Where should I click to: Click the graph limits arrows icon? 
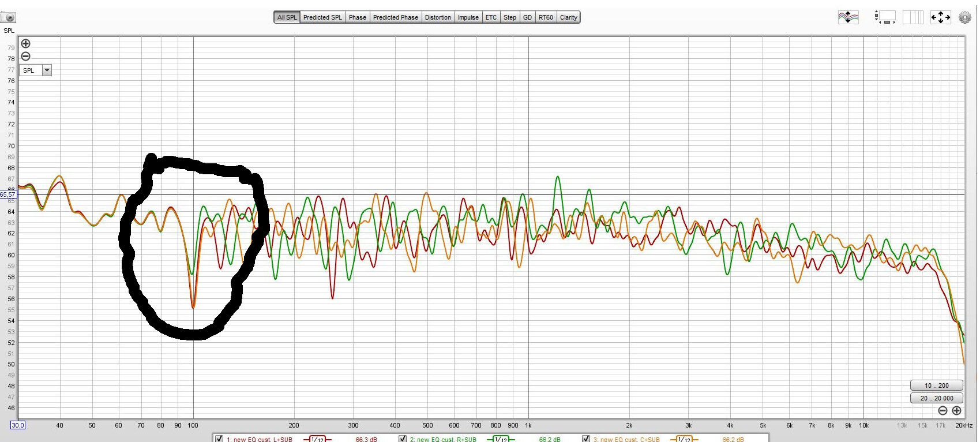pos(940,17)
